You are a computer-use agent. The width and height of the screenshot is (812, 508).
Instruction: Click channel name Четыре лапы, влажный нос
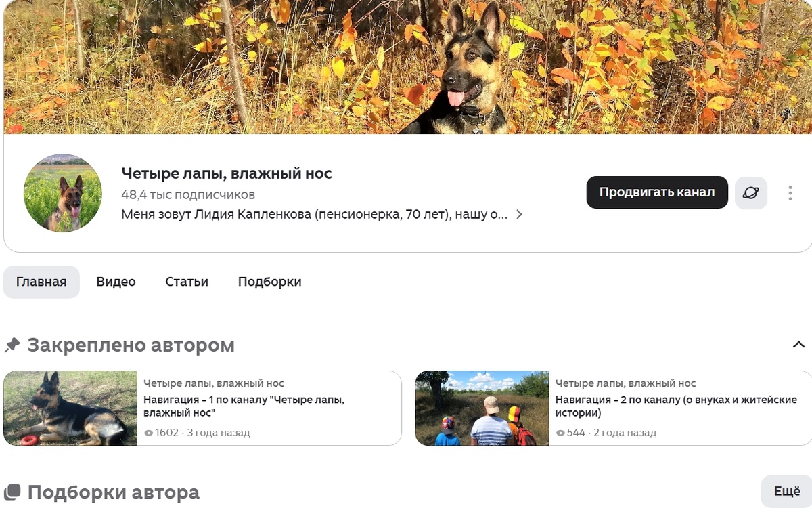coord(226,173)
